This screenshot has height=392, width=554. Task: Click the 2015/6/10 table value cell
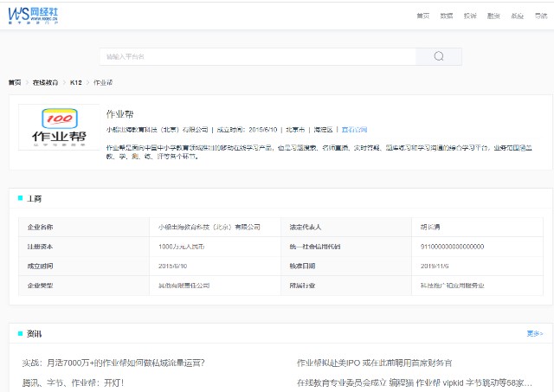click(216, 266)
